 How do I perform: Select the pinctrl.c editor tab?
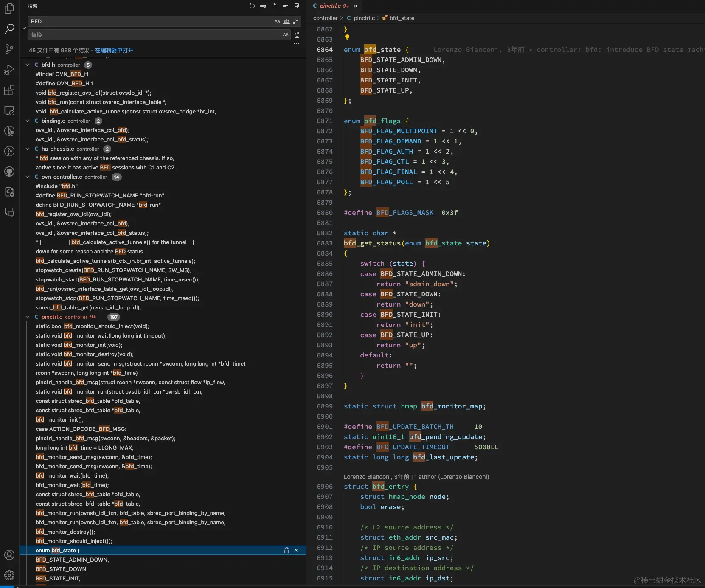(x=334, y=6)
